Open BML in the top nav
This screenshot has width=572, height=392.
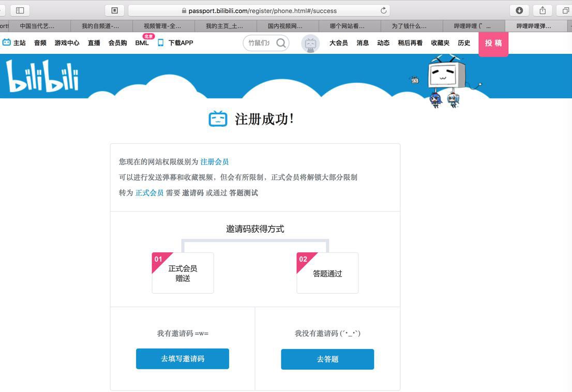142,42
